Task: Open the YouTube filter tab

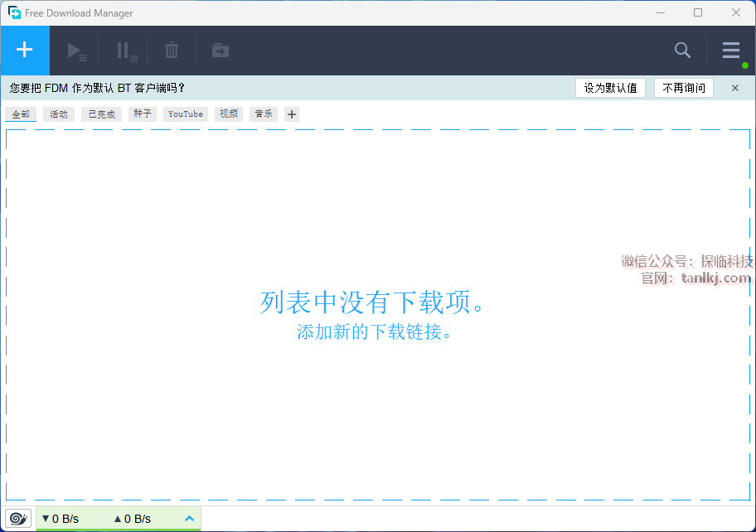Action: pyautogui.click(x=185, y=114)
